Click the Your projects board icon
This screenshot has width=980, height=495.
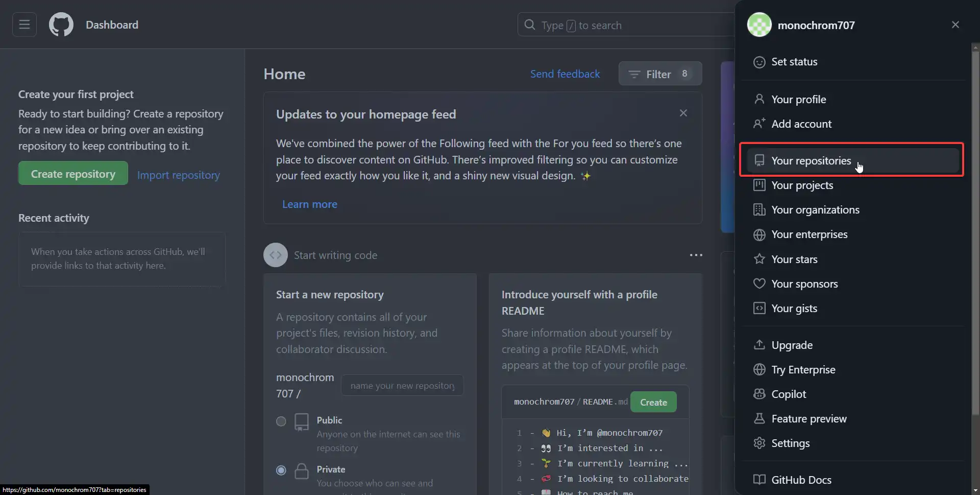(x=759, y=185)
